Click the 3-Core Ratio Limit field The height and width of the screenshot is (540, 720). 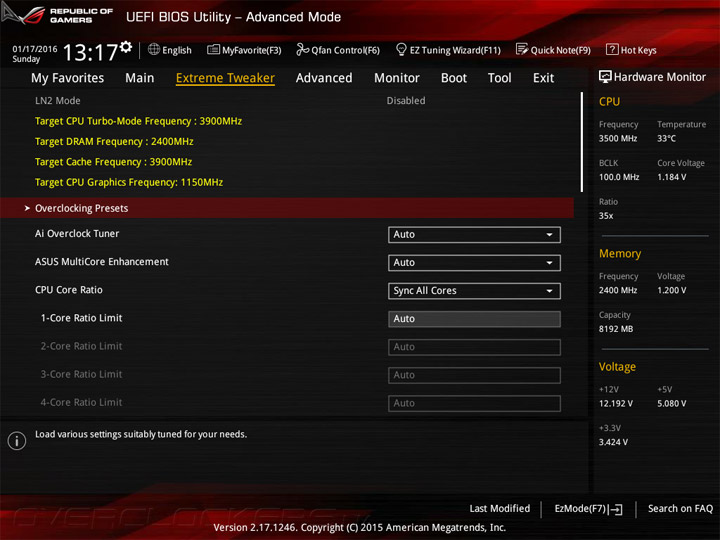(x=474, y=375)
